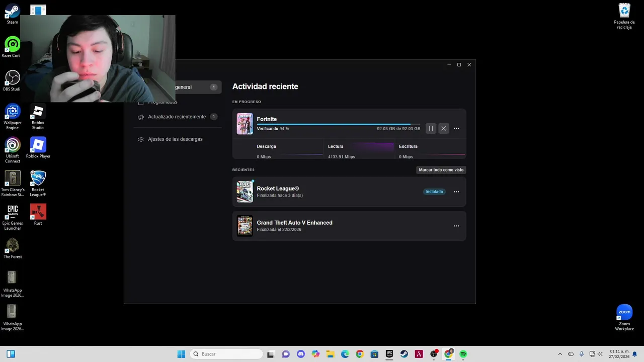
Task: Open OBS Studio from taskbar
Action: [434, 354]
